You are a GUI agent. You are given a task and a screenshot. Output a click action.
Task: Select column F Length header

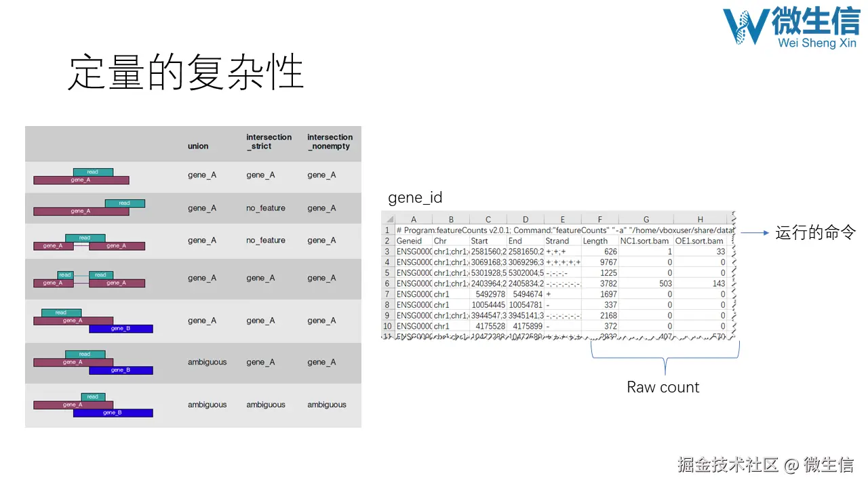point(599,218)
